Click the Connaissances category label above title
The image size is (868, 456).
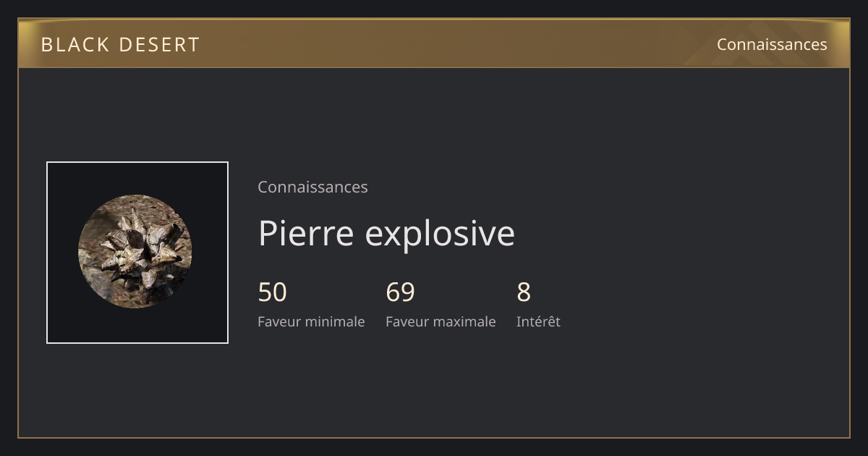[x=312, y=187]
